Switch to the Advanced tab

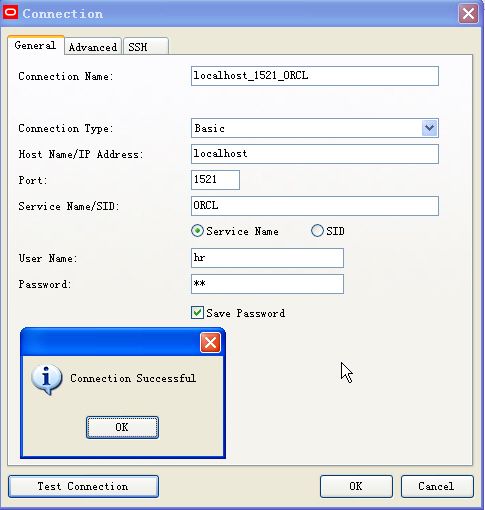coord(93,47)
